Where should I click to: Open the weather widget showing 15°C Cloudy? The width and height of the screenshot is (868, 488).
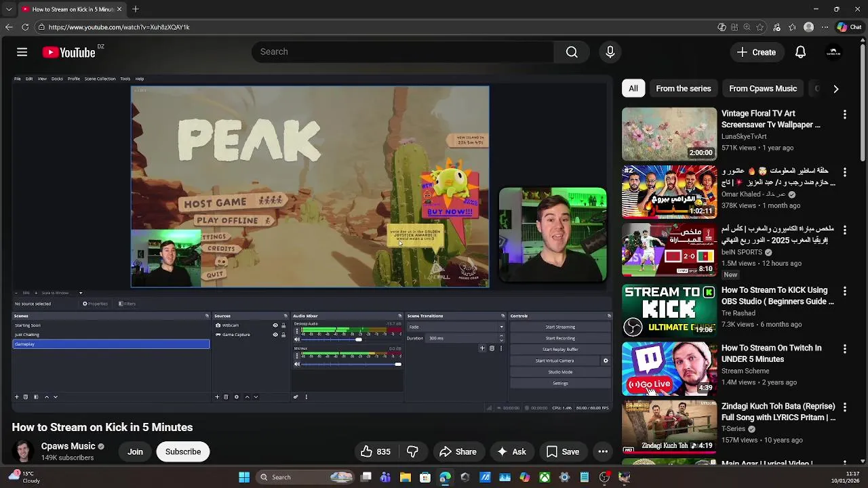(x=24, y=477)
